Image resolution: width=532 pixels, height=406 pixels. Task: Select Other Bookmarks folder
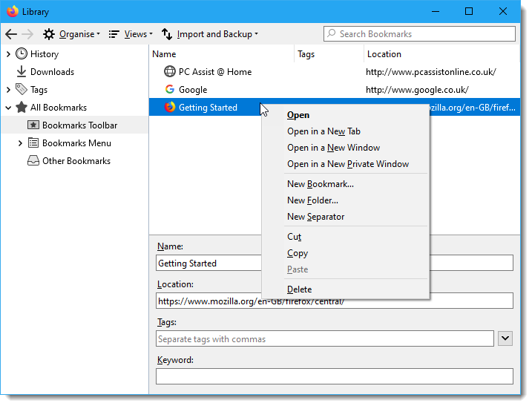click(76, 161)
